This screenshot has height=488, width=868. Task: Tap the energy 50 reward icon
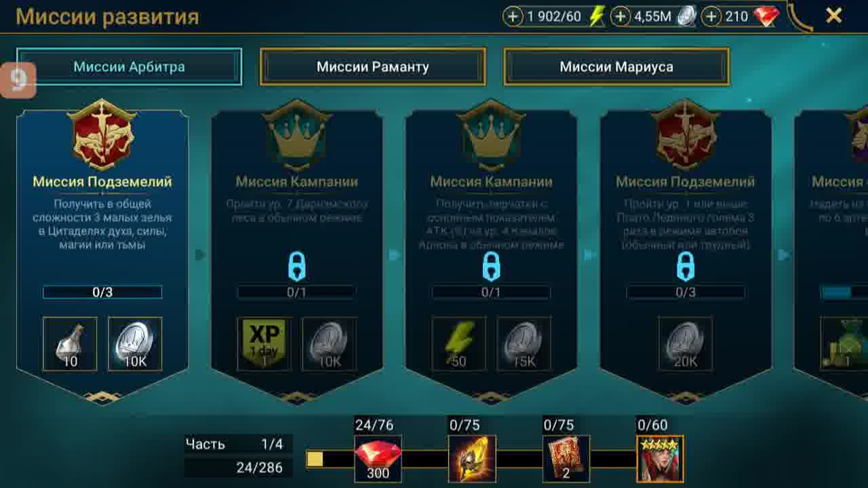[459, 344]
